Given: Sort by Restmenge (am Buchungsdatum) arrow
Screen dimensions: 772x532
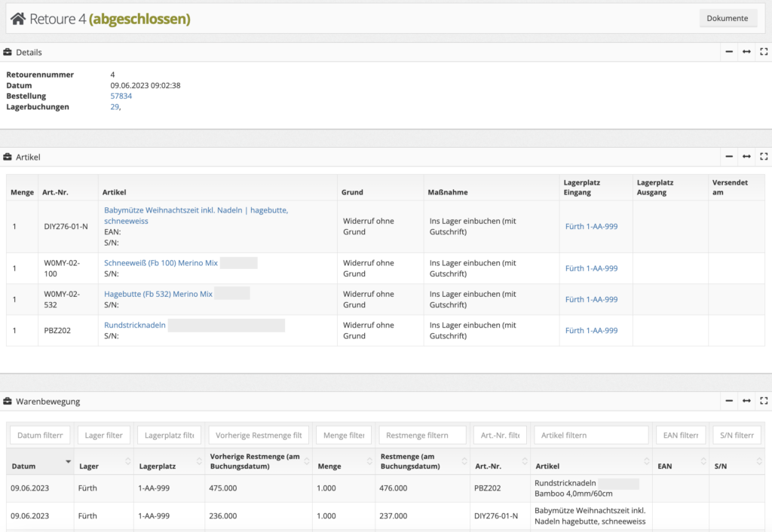Looking at the screenshot, I should pos(464,461).
